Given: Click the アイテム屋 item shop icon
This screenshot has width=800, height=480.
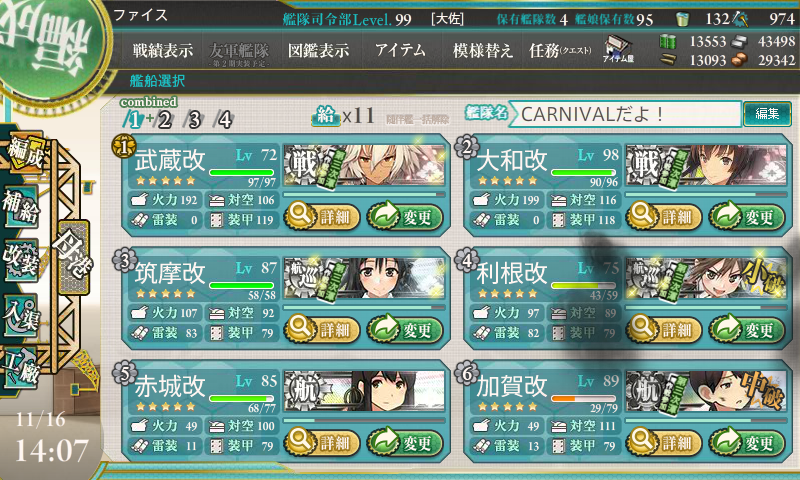Looking at the screenshot, I should pos(618,50).
